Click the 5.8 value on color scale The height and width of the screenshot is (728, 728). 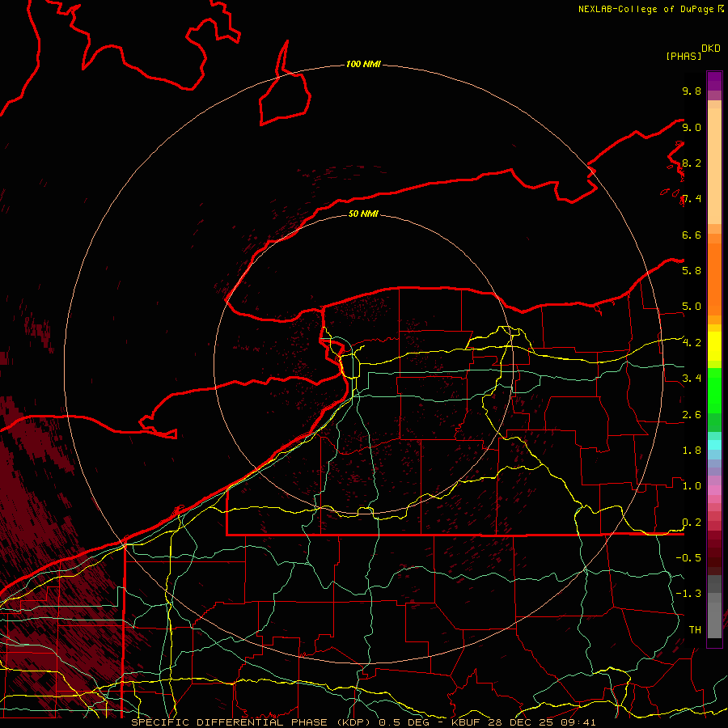(692, 271)
